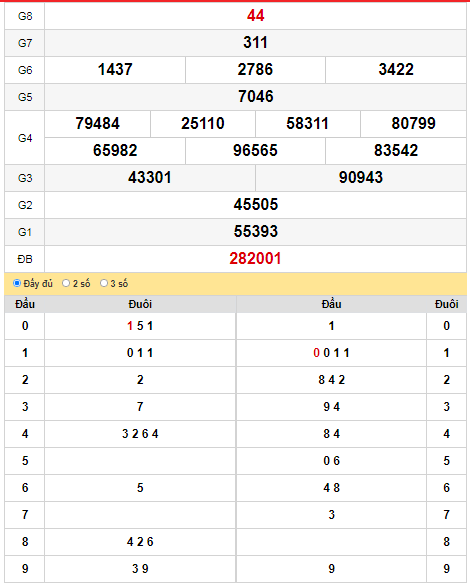Click the G8 prize number 44
Viewport: 470px width, 586px height.
coord(256,16)
